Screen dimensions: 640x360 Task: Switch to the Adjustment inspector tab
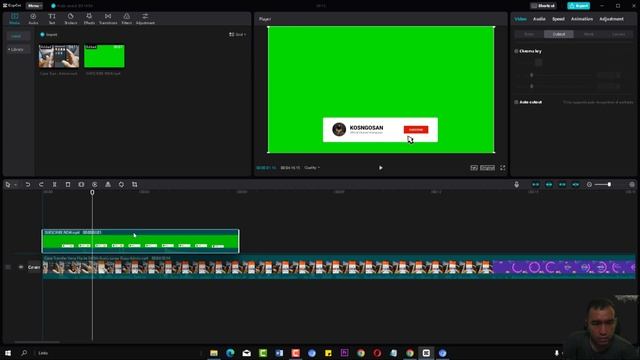click(x=611, y=19)
